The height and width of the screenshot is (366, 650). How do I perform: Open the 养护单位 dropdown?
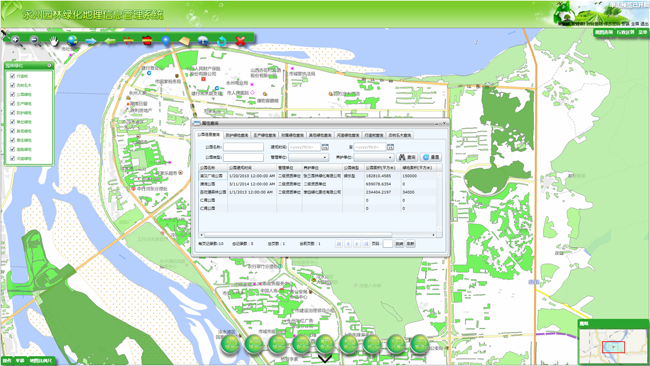pyautogui.click(x=374, y=158)
